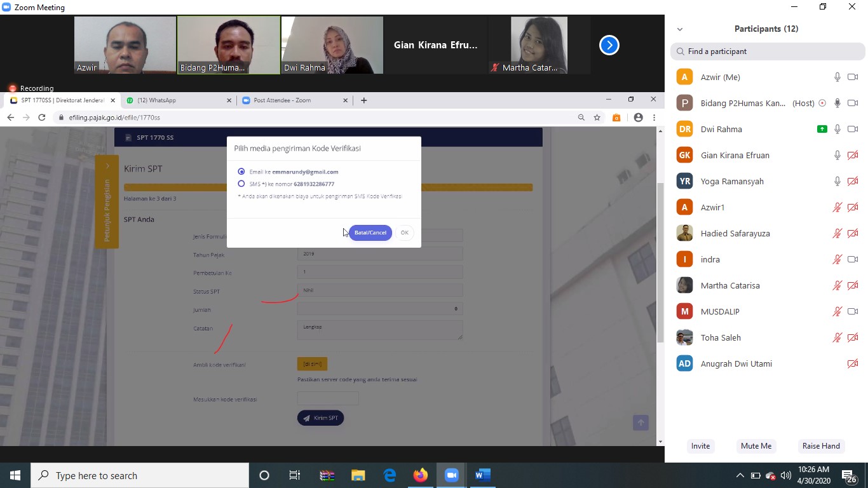
Task: Select the Email verification radio option
Action: tap(241, 172)
